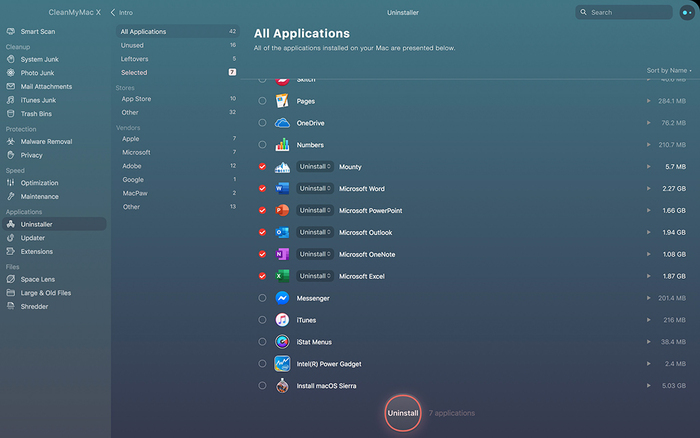Expand details arrow for the Pages row
The image size is (700, 438).
coord(649,101)
